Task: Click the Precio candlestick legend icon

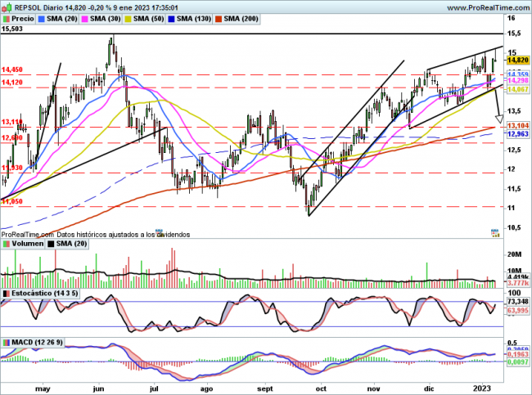Action: coord(7,17)
